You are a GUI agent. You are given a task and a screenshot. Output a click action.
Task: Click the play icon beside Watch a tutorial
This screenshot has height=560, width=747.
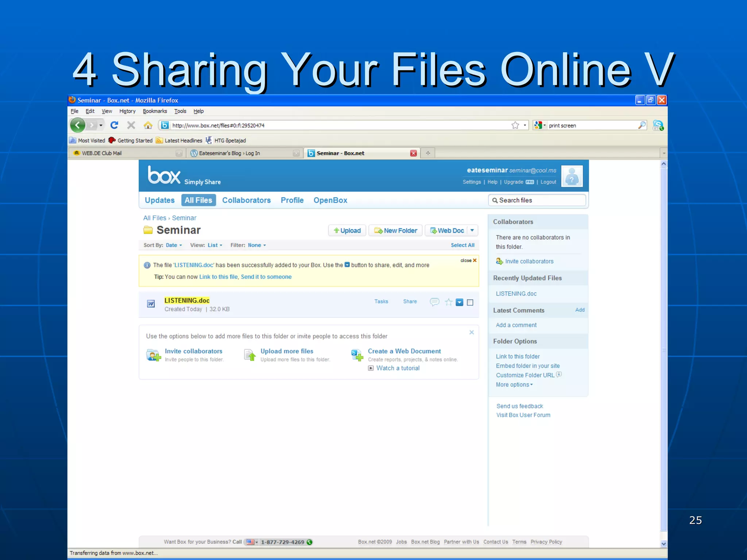click(x=371, y=368)
